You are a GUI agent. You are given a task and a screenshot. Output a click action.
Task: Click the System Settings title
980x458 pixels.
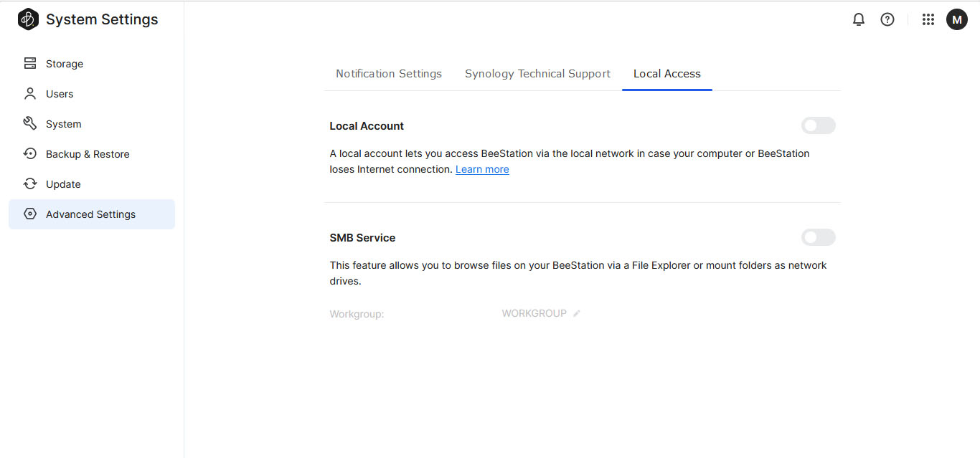(x=102, y=19)
